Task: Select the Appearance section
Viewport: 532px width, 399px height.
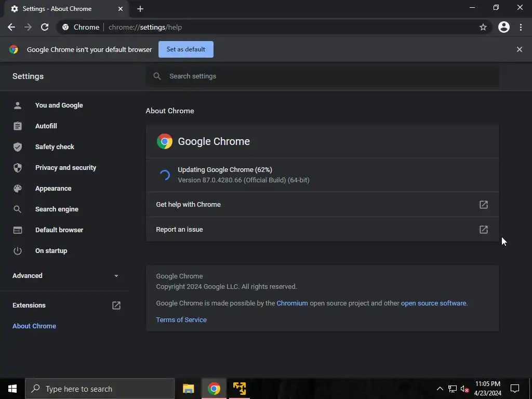Action: coord(54,188)
